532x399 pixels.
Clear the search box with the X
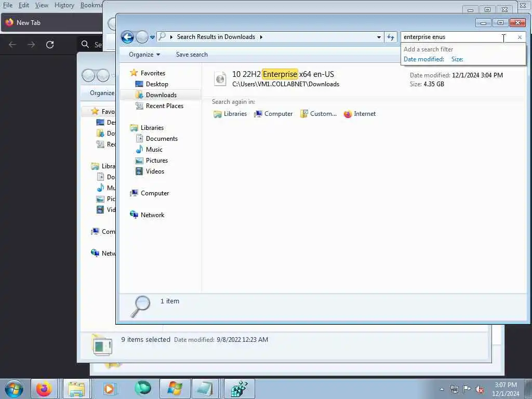click(x=520, y=37)
